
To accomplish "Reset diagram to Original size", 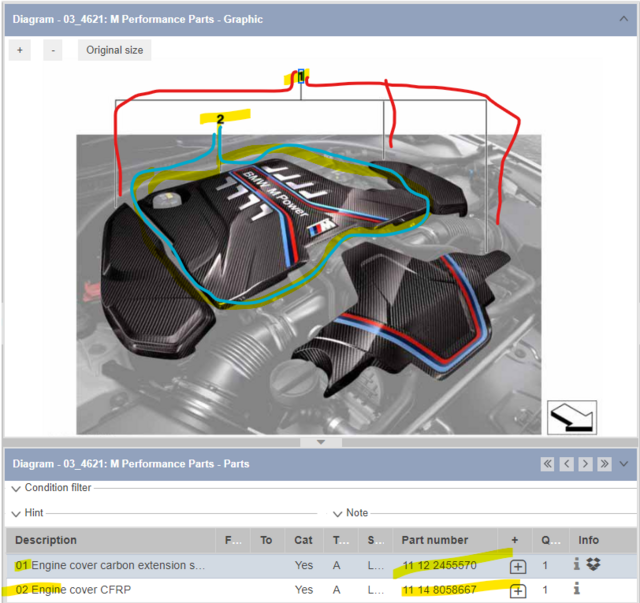I will tap(114, 50).
